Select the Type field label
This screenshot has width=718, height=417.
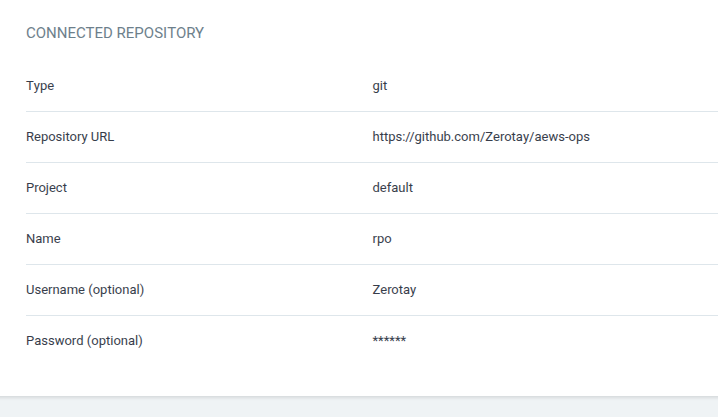click(40, 86)
